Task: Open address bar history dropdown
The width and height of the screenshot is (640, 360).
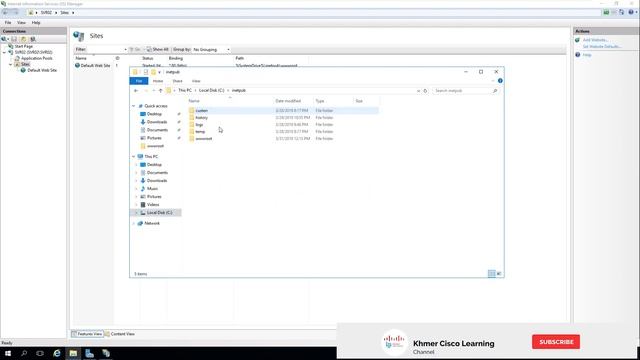Action: [418, 91]
